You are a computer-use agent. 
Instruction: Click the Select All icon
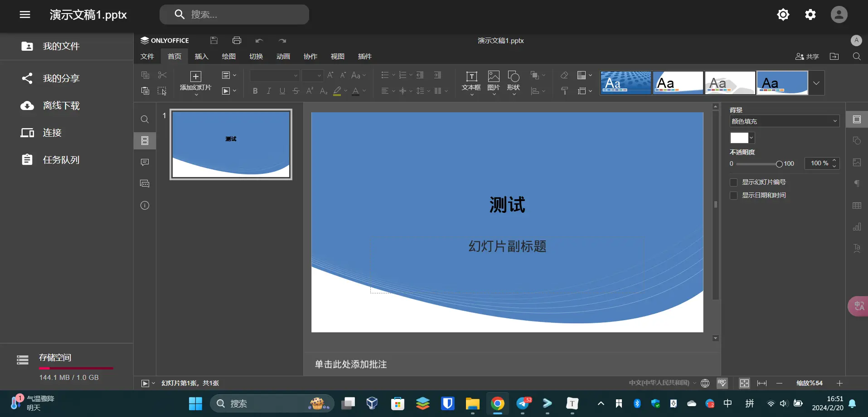point(162,91)
